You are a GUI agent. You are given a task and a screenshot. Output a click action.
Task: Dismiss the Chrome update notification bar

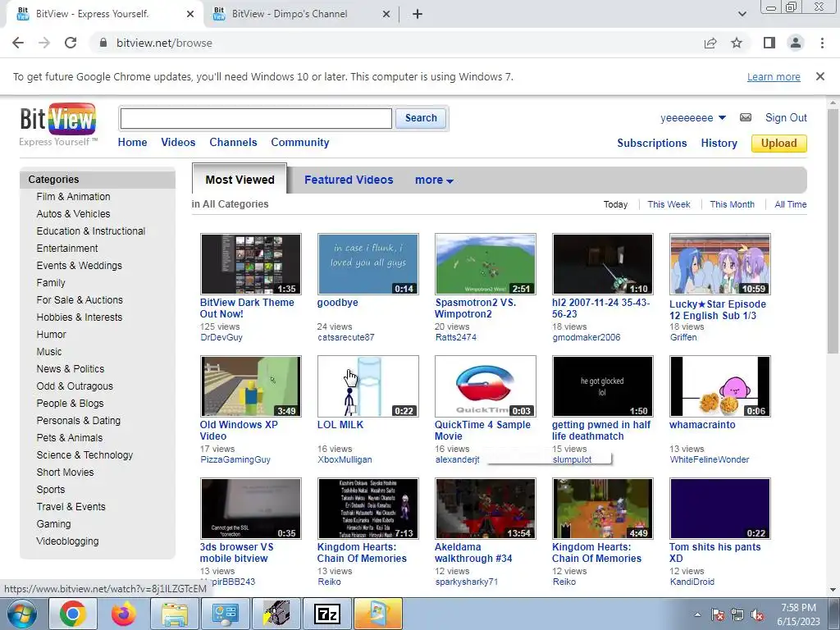coord(819,76)
